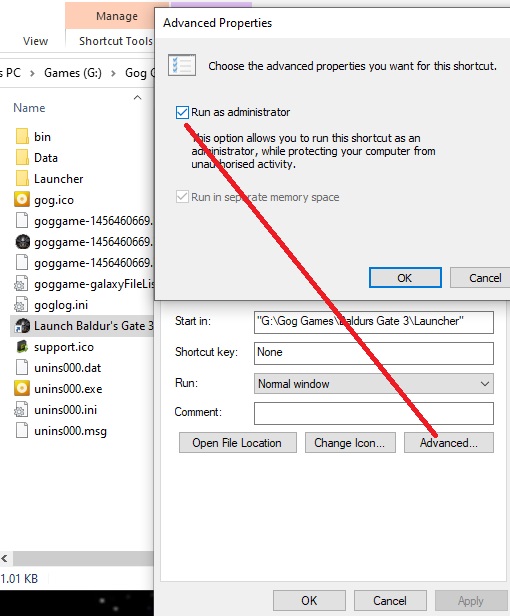
Task: Select the Data folder icon
Action: point(22,158)
